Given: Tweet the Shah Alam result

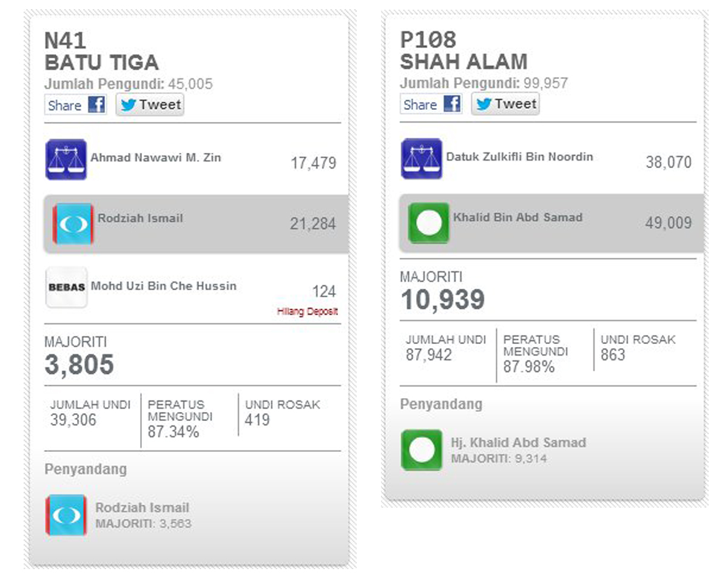Looking at the screenshot, I should point(505,104).
